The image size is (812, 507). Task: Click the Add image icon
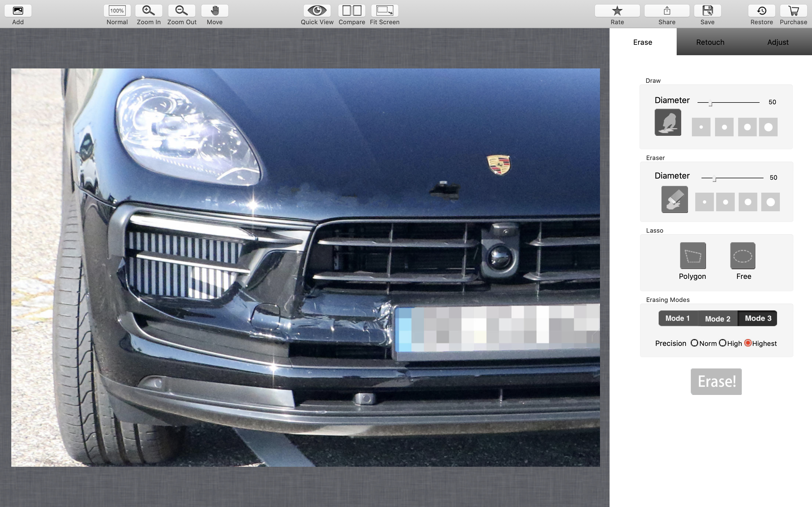tap(18, 11)
